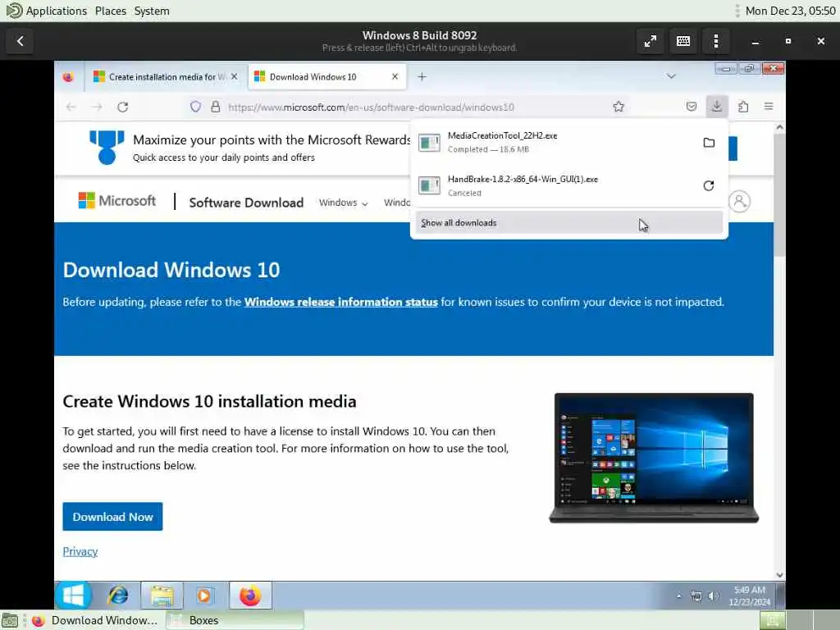Click the Microsoft Rewards badge icon

(107, 147)
